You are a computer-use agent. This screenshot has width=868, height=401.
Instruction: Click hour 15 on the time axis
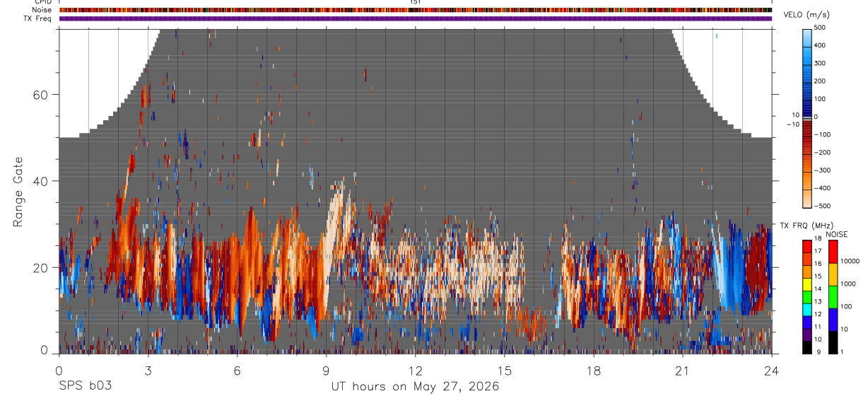click(x=504, y=370)
